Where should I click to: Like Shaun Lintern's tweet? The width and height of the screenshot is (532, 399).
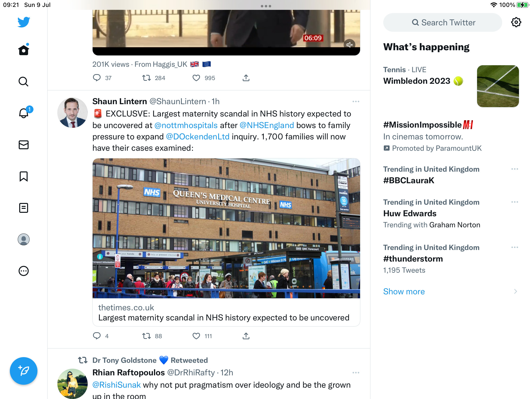pos(196,336)
